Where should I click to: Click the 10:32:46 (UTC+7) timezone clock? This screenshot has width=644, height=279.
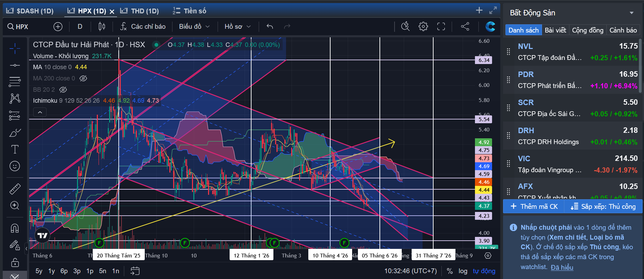[x=411, y=271]
